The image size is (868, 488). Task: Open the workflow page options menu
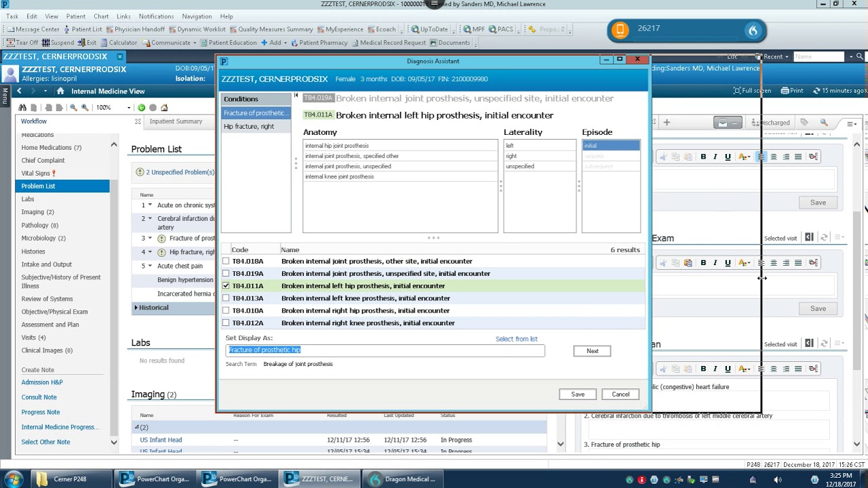852,123
